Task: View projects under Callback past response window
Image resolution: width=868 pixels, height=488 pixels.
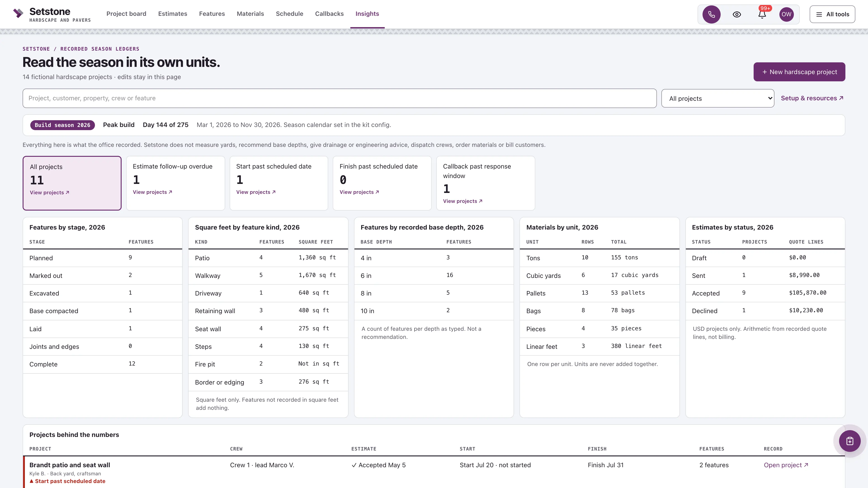Action: click(463, 201)
